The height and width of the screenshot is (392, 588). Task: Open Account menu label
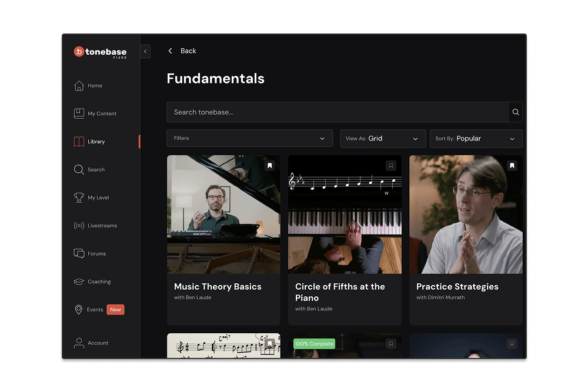point(98,343)
